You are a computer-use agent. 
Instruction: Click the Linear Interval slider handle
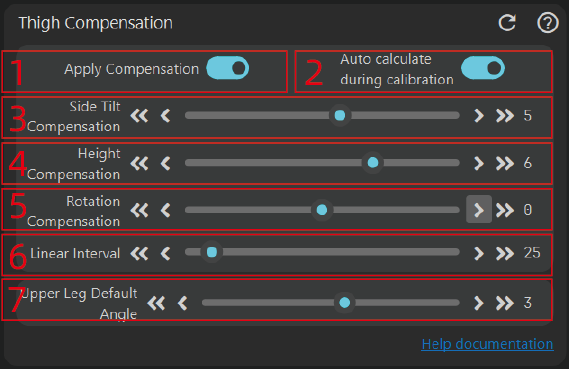pos(212,252)
